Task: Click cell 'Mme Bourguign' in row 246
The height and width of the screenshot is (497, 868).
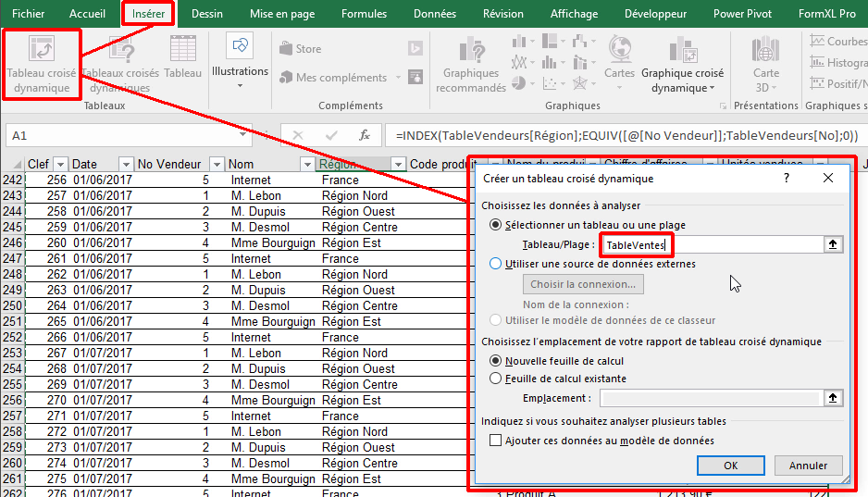Action: [273, 242]
